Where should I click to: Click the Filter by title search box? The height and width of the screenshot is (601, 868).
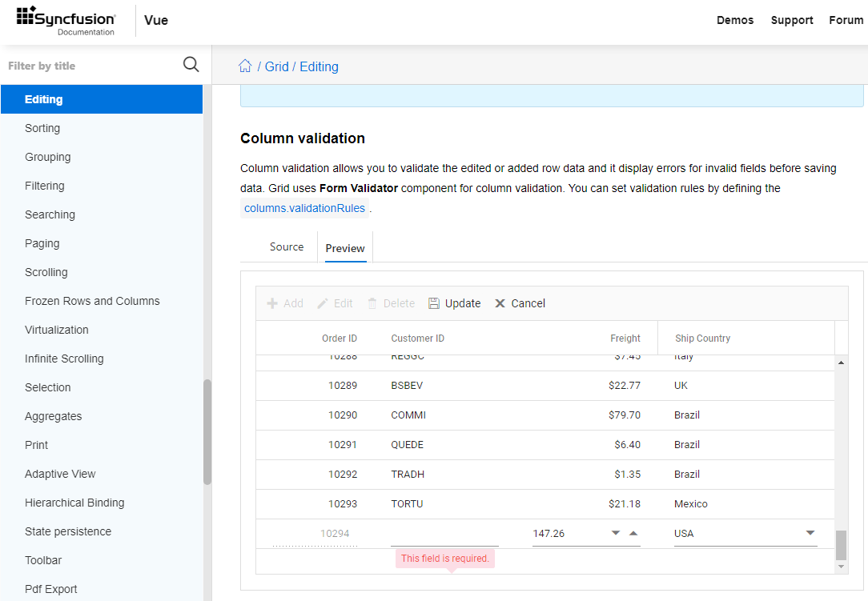coord(91,66)
